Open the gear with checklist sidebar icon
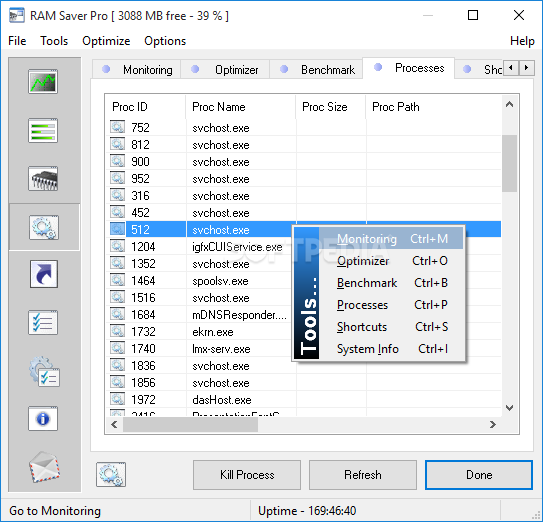The height and width of the screenshot is (522, 543). point(44,372)
